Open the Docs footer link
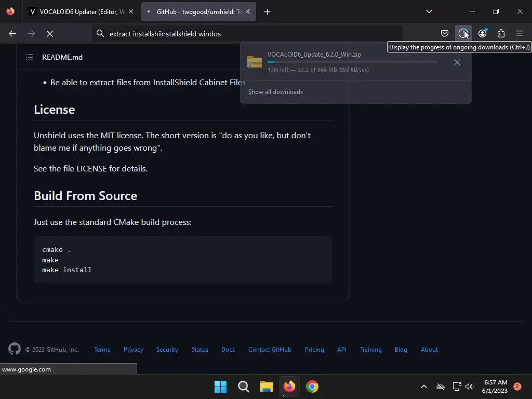This screenshot has height=399, width=532. click(x=228, y=350)
